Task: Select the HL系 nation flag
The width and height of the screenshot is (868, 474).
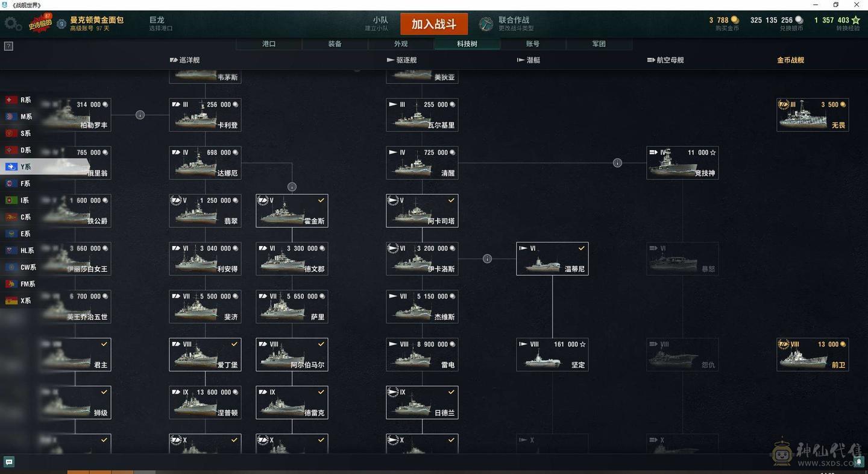Action: click(x=11, y=250)
